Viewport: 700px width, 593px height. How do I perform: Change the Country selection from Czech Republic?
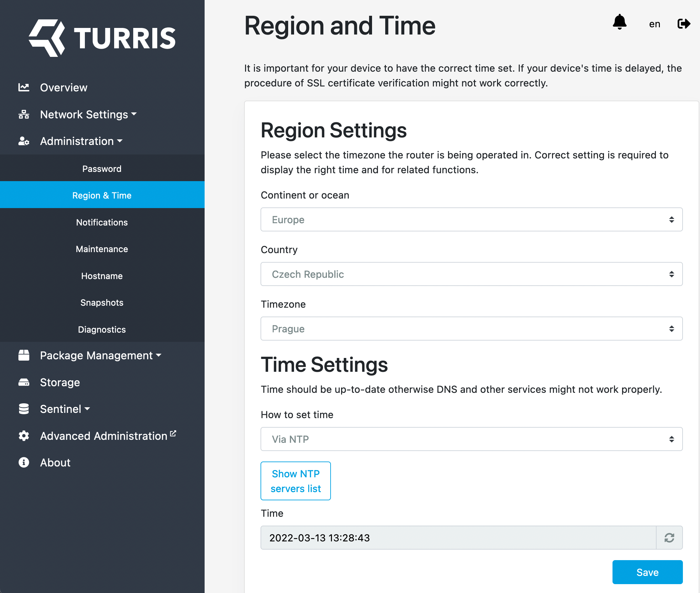tap(471, 274)
